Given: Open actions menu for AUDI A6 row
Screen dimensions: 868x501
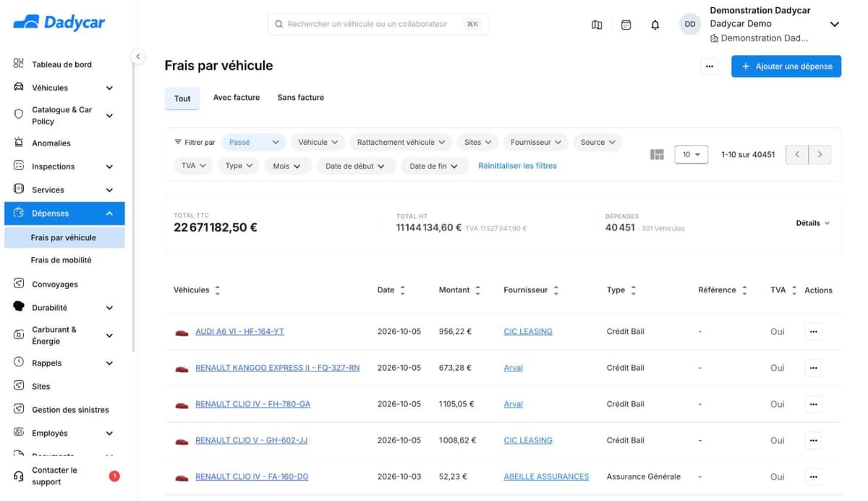Looking at the screenshot, I should (x=813, y=332).
